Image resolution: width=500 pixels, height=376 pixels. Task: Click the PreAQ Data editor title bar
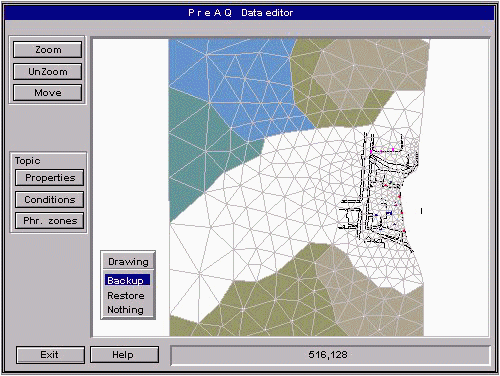(249, 13)
